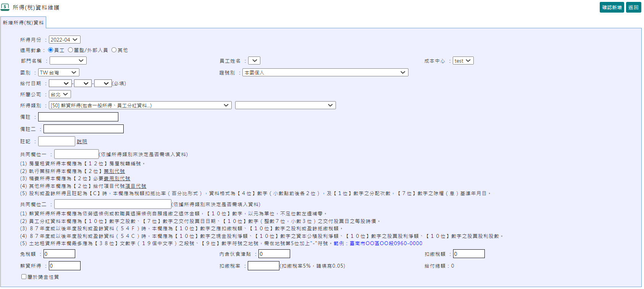The image size is (644, 289).
Task: Click the 說明 link beside 註記
Action: coord(82,142)
